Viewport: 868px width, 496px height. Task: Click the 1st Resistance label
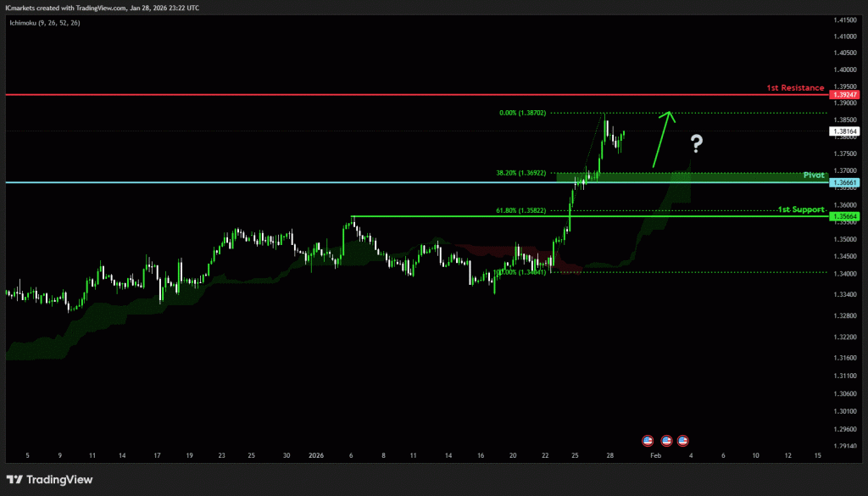point(794,88)
